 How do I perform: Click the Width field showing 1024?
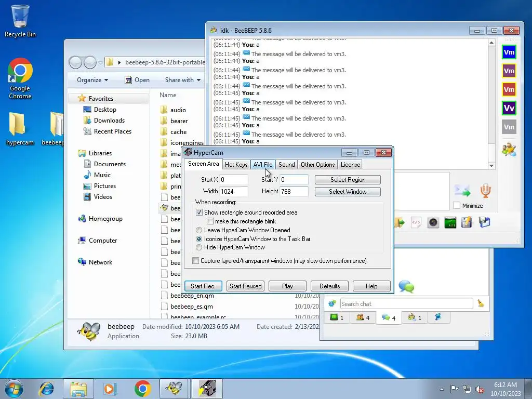[234, 191]
